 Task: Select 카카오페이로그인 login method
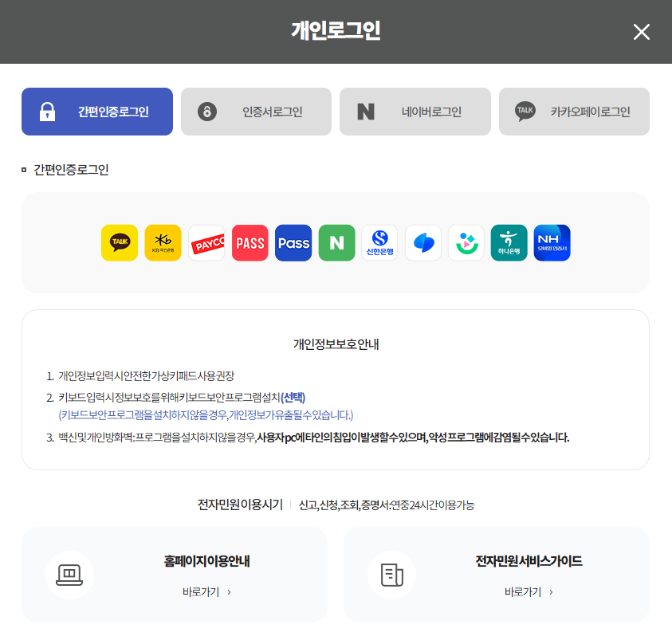tap(574, 112)
